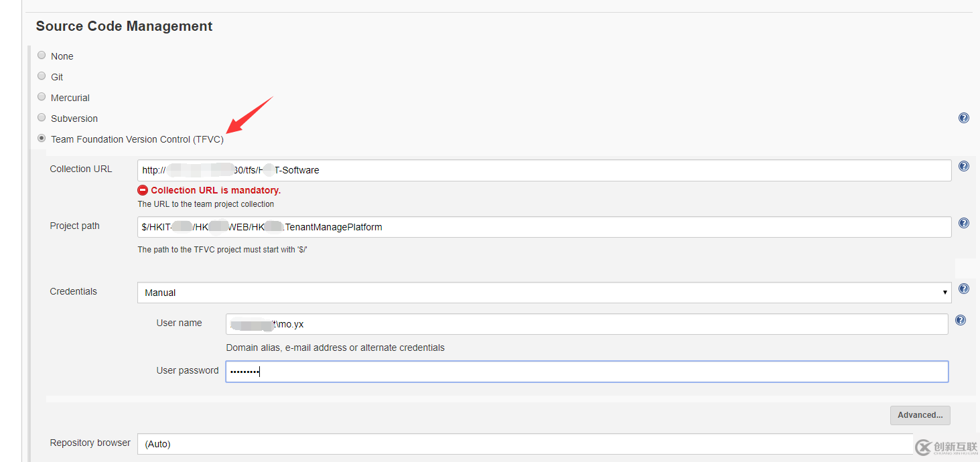Click the red error icon under Collection URL
The width and height of the screenshot is (980, 462).
click(143, 190)
